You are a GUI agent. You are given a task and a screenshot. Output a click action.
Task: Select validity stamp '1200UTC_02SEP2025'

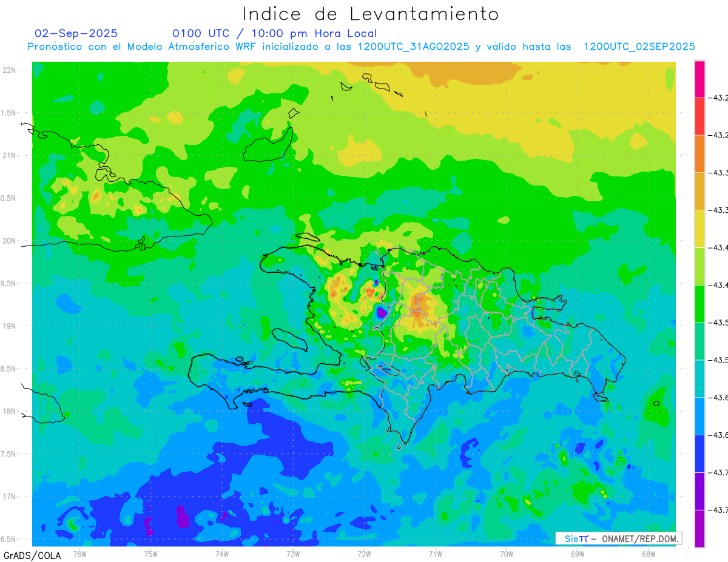639,47
